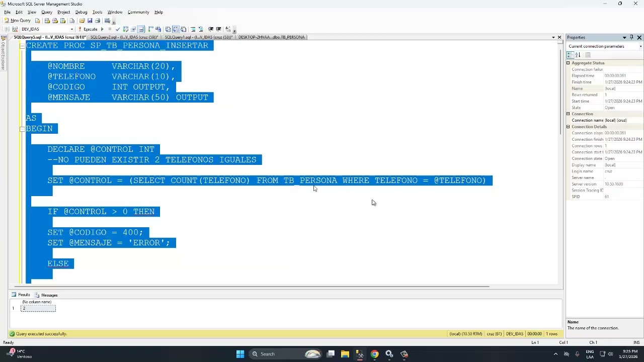Image resolution: width=644 pixels, height=362 pixels.
Task: Open the Community menu
Action: pyautogui.click(x=138, y=12)
